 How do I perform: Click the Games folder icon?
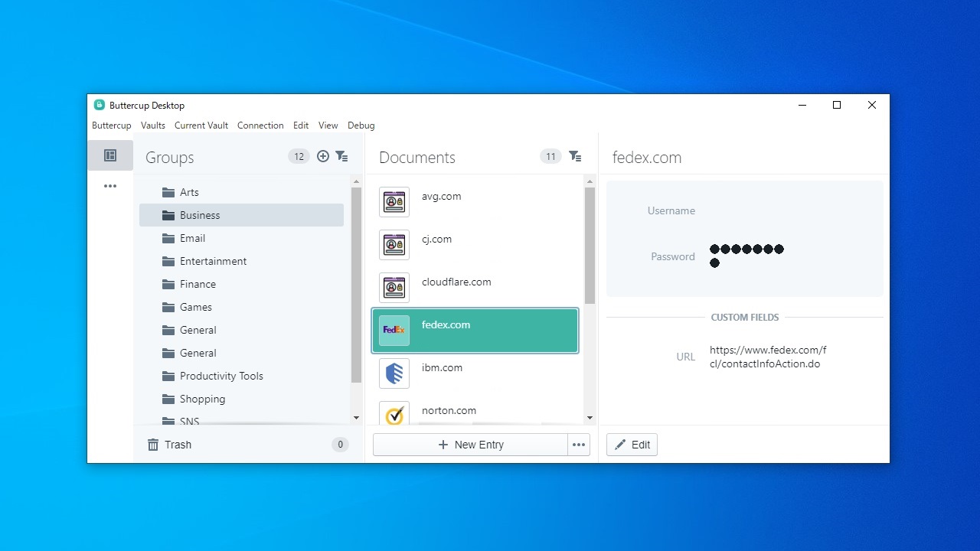point(168,307)
